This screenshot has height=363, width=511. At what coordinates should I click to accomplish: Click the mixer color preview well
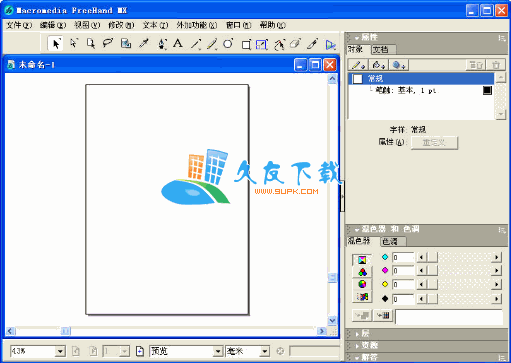pos(449,316)
